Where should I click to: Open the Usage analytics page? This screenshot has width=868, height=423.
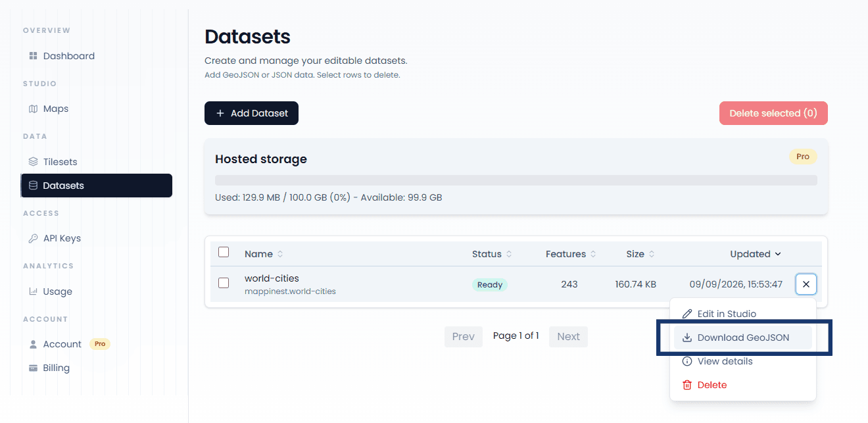pyautogui.click(x=97, y=291)
